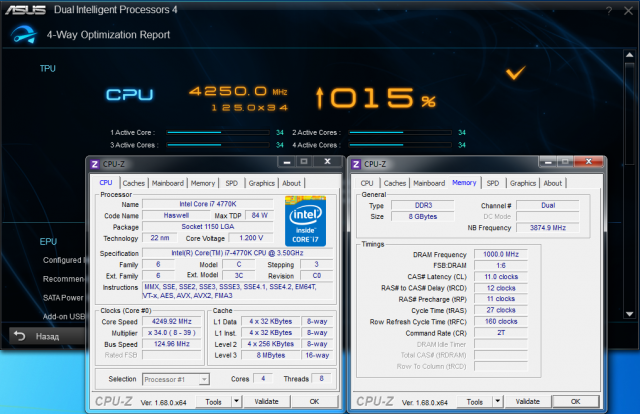Click the Name field Intel Core i7 4770K
Screen dimensions: 640x414
(208, 204)
